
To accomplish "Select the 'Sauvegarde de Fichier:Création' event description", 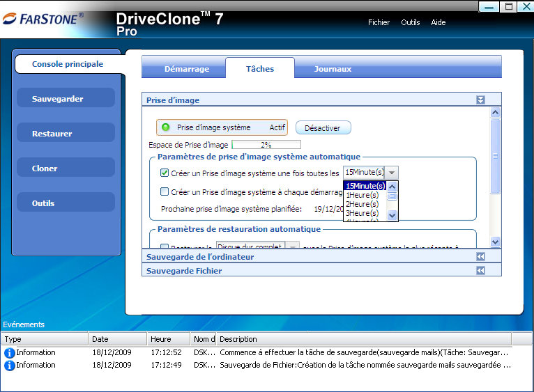I will 365,365.
